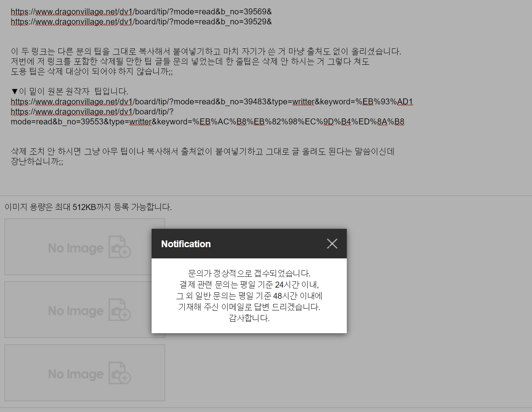
Task: Place cursor in the '이 두 링크는 다른 분의' line
Action: (x=206, y=51)
